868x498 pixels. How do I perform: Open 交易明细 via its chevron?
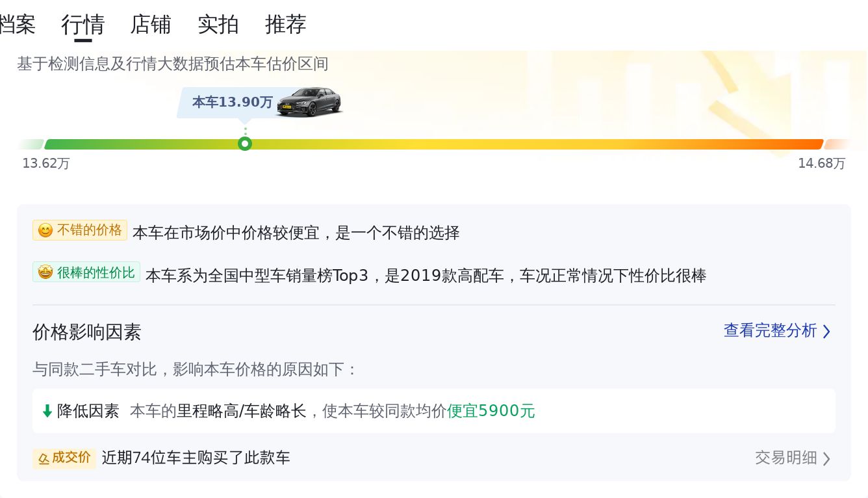click(826, 458)
